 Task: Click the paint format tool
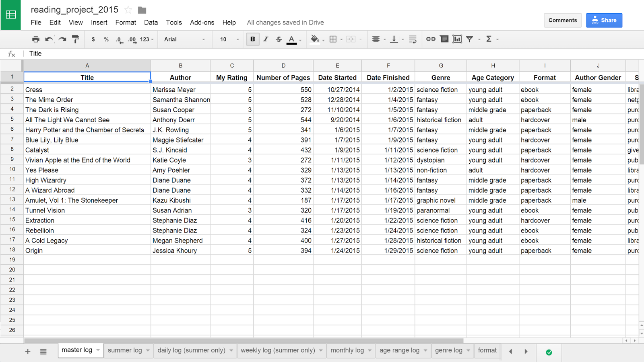click(75, 39)
